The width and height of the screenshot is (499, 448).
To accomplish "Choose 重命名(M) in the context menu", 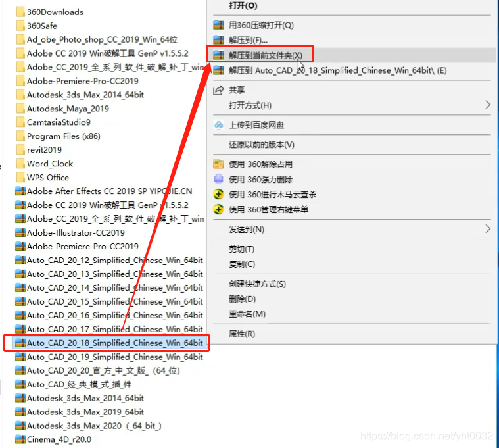I will click(247, 314).
